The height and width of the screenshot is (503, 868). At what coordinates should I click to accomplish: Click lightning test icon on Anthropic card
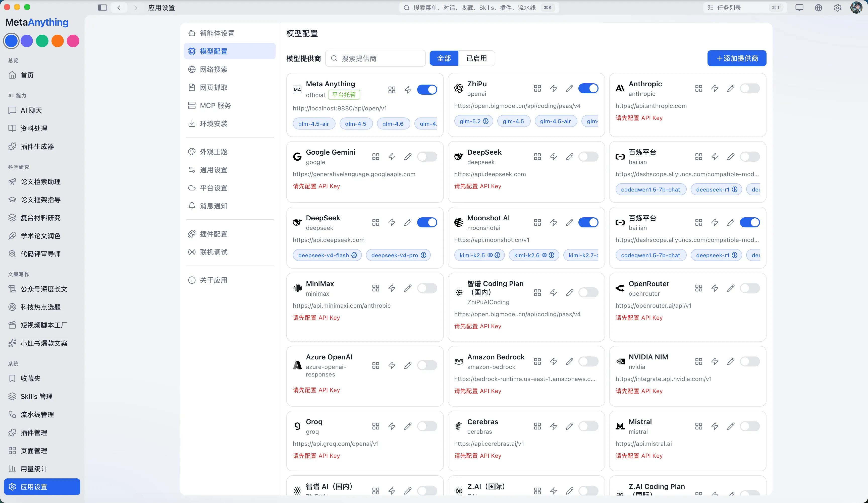click(715, 89)
